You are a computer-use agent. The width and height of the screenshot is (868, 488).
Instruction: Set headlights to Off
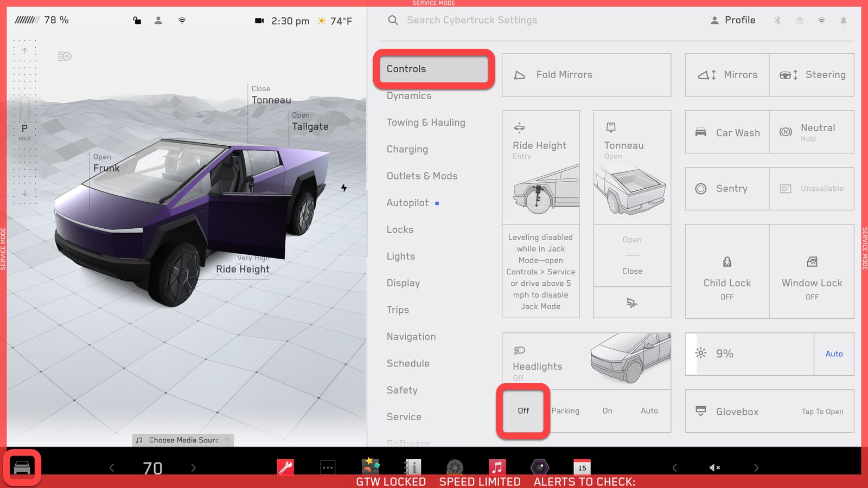(524, 410)
